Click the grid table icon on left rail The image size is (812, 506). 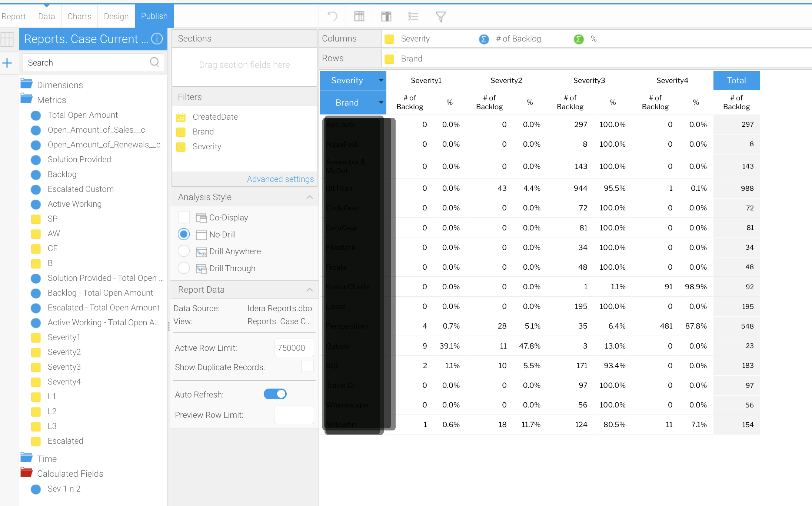click(7, 39)
